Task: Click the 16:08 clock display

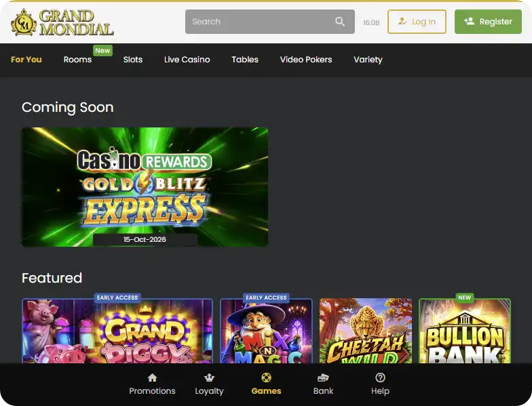Action: (371, 23)
